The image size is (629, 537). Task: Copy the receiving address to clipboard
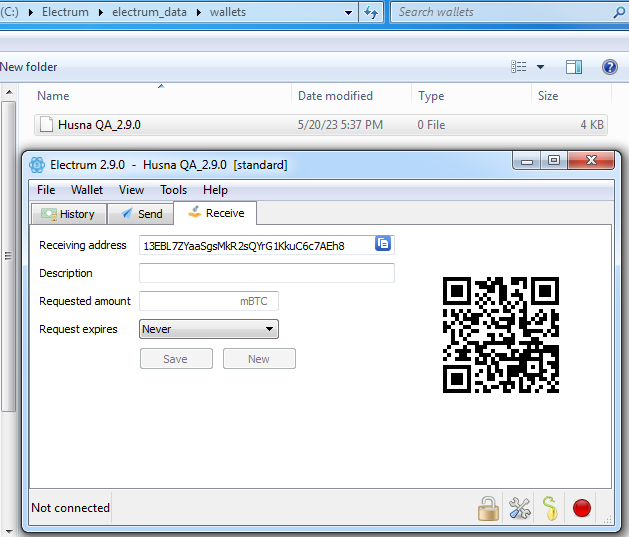tap(383, 243)
